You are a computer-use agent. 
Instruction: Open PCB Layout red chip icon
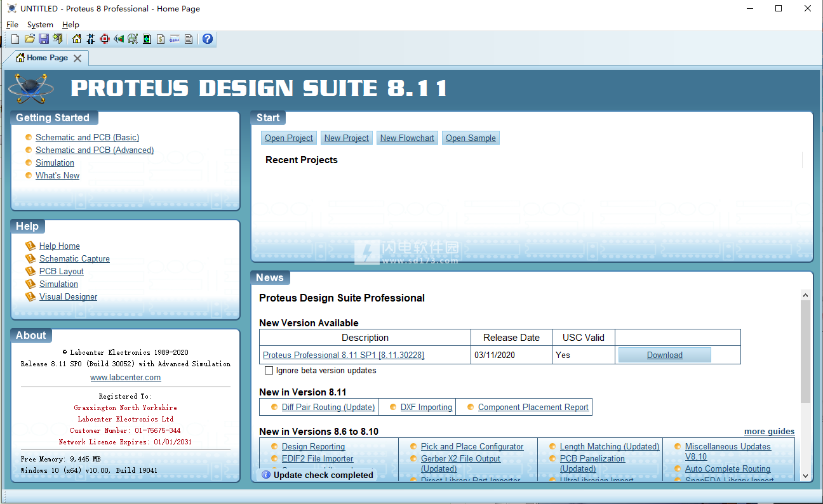click(x=105, y=39)
